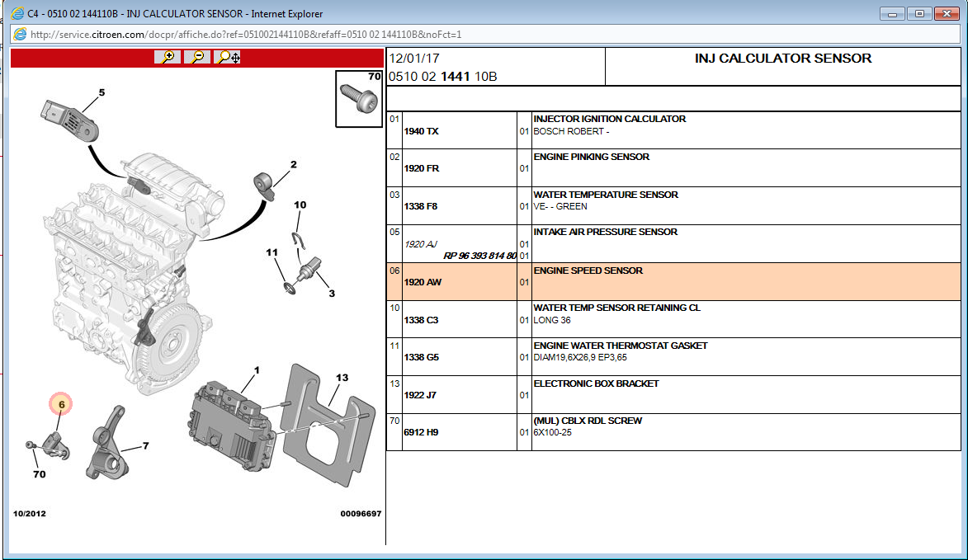Click diagram reference number 00096697
The width and height of the screenshot is (968, 560).
pyautogui.click(x=361, y=514)
